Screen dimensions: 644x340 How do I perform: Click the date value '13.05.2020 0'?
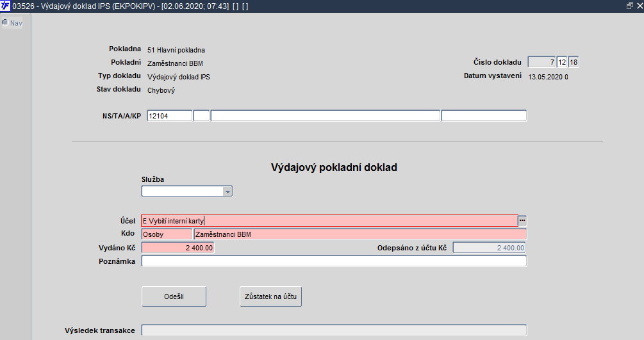[x=548, y=77]
